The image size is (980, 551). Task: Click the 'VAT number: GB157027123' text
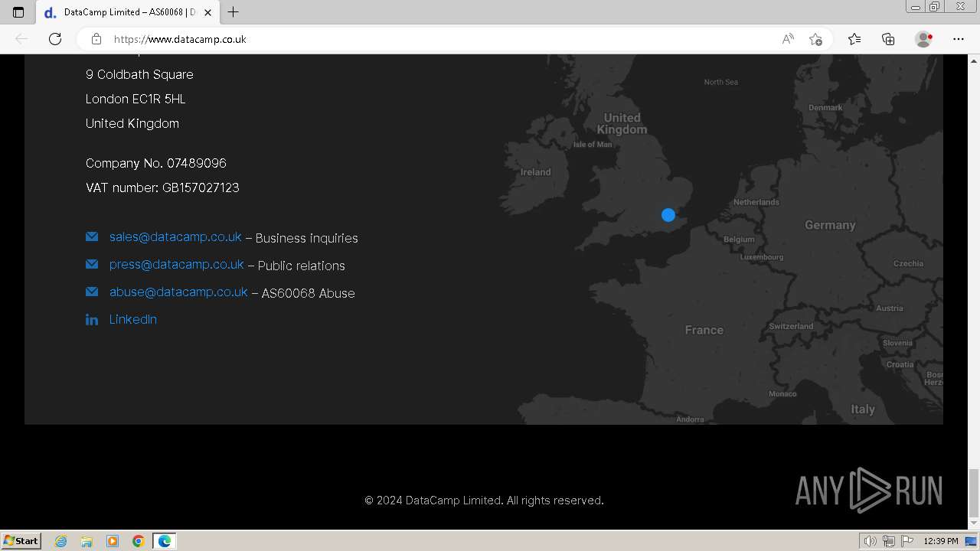[162, 187]
